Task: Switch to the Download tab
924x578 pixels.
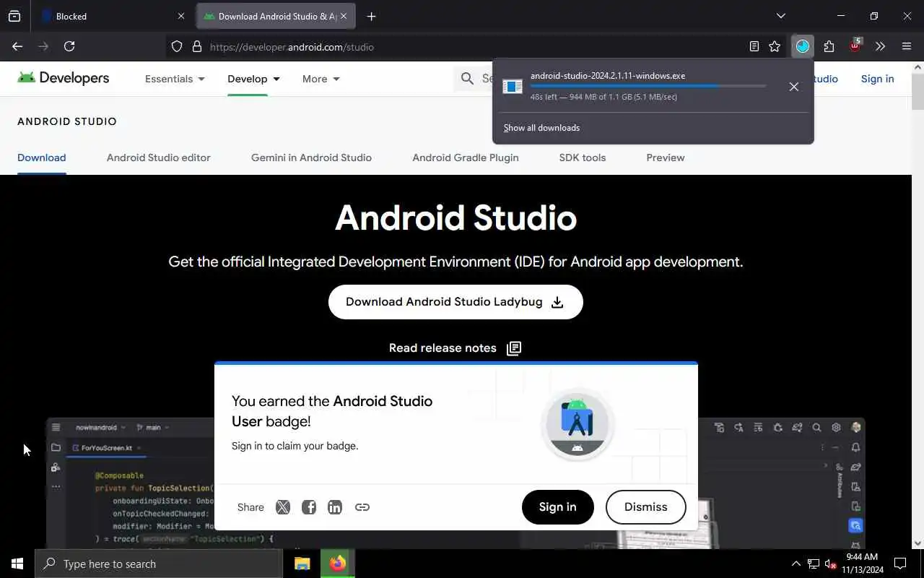Action: [42, 158]
